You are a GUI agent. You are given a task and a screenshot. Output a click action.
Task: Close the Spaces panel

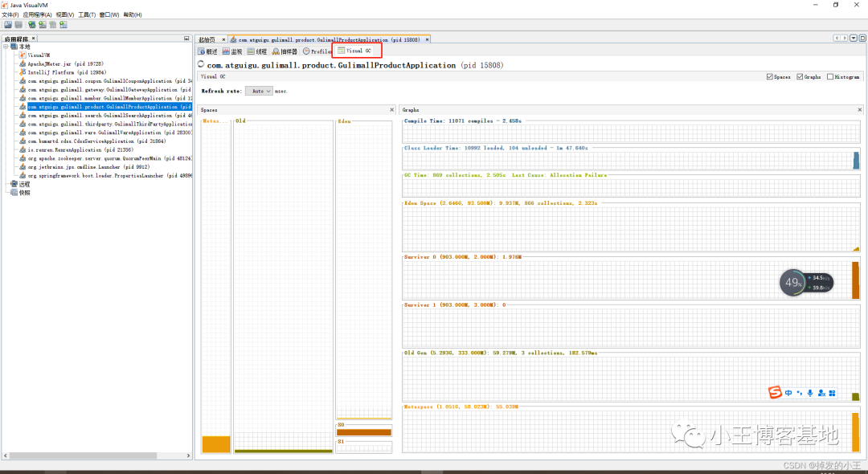click(392, 110)
